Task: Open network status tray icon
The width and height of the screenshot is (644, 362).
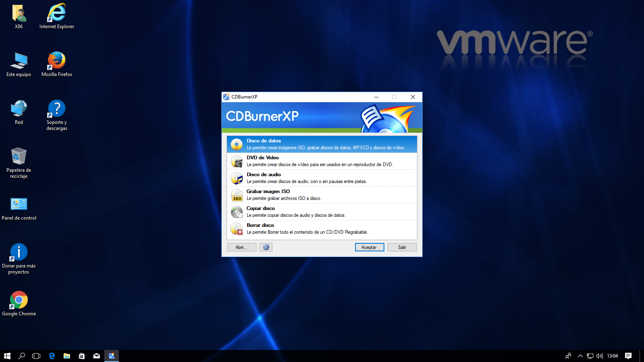Action: [x=590, y=356]
